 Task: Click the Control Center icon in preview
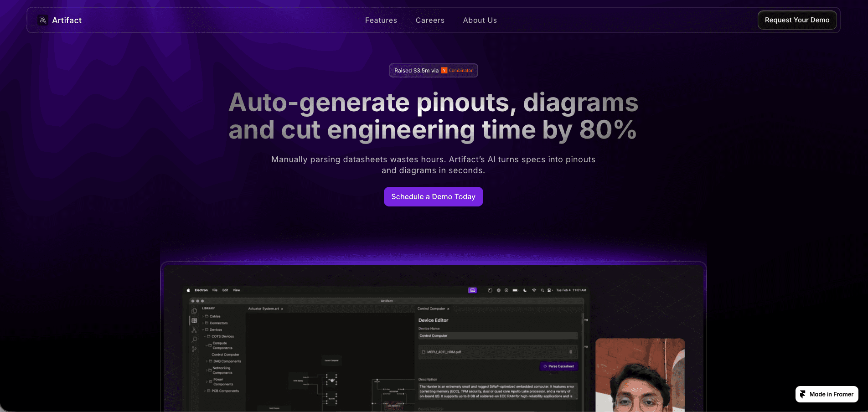pos(550,290)
